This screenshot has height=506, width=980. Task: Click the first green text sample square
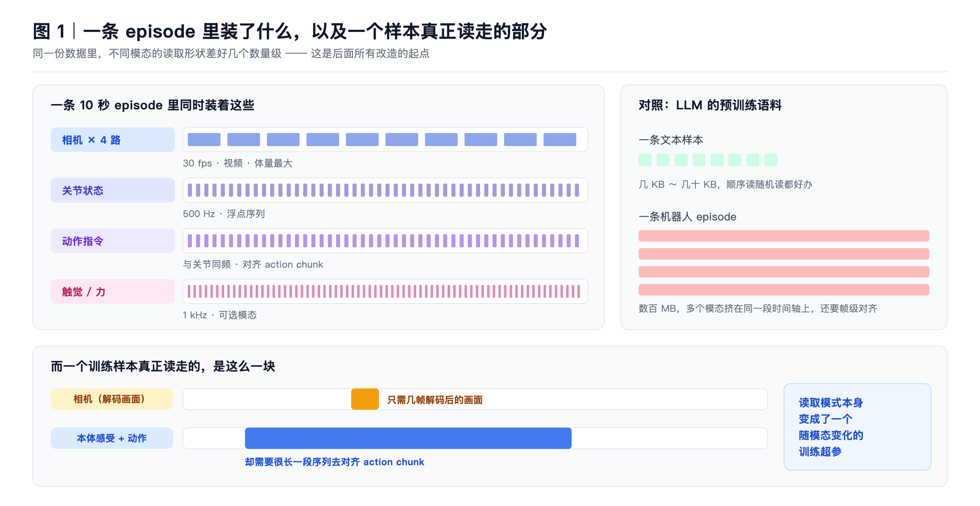[645, 160]
